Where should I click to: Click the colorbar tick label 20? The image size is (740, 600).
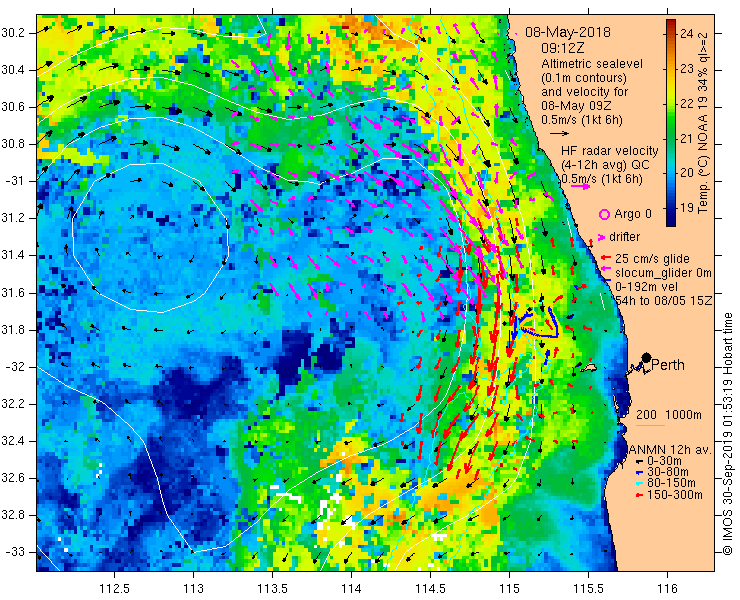coord(687,173)
